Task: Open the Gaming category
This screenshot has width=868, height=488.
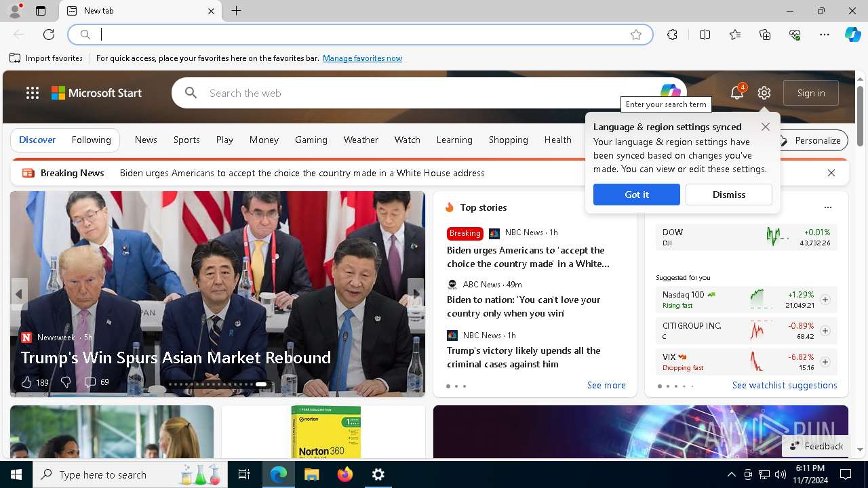Action: tap(311, 140)
